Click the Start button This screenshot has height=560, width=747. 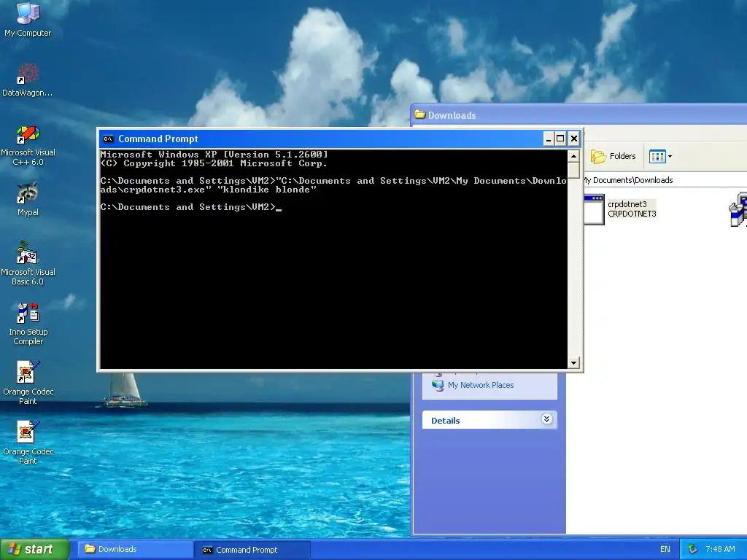click(x=34, y=549)
